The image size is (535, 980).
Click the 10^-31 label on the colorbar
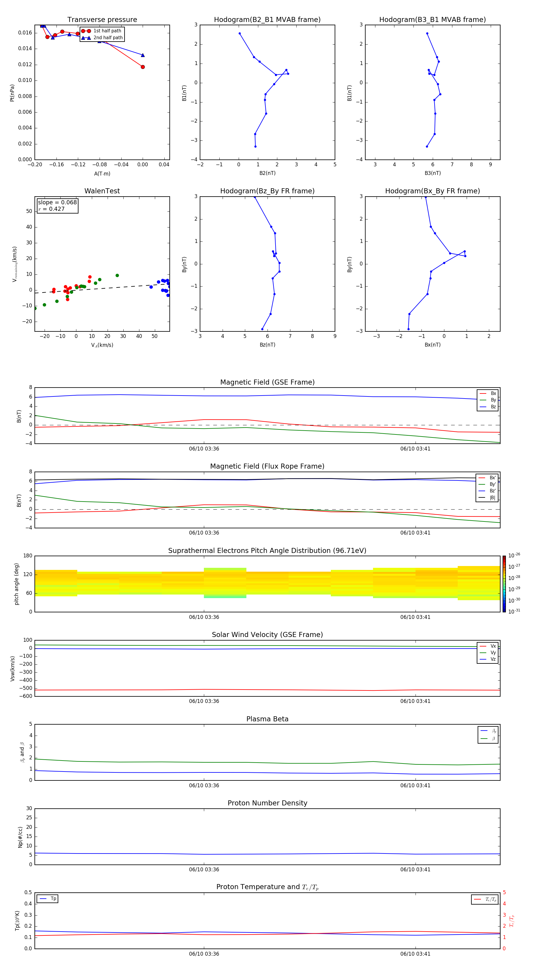[514, 611]
